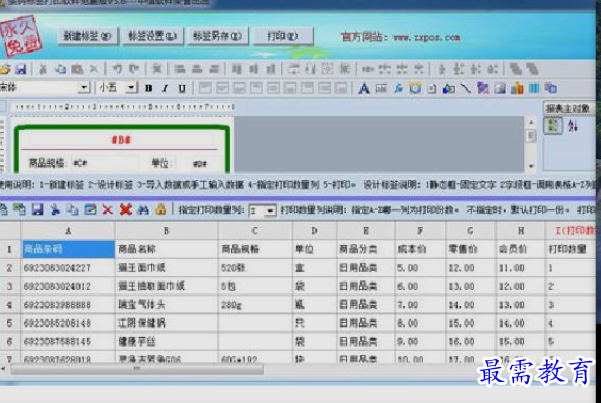Delete the selected object with the gray X icon
Viewport: 601px width, 403px height.
(94, 69)
